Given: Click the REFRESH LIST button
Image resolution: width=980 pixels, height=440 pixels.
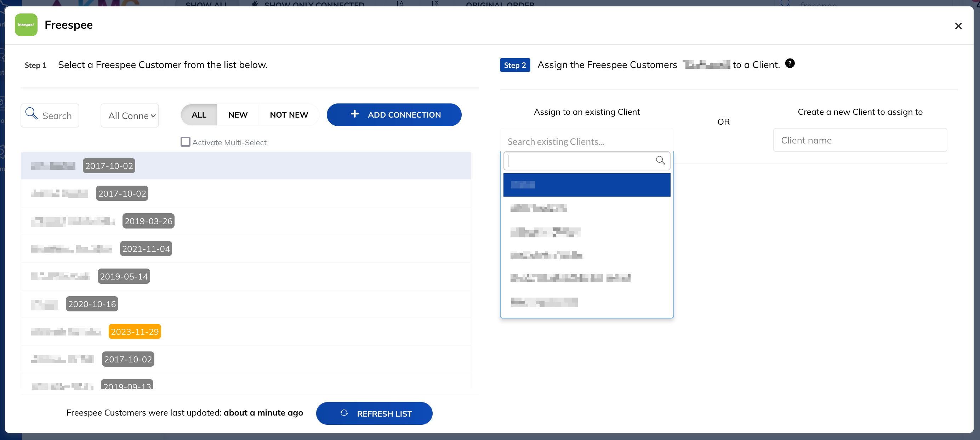Looking at the screenshot, I should point(374,413).
